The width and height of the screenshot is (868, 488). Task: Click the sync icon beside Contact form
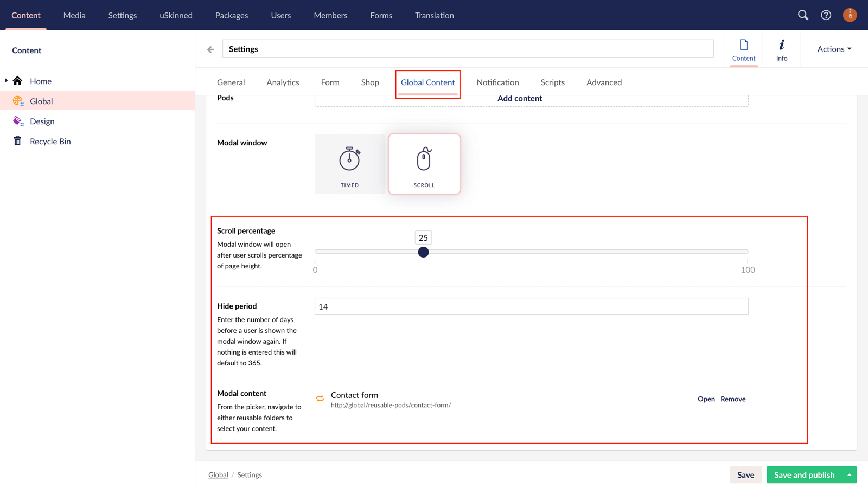pos(320,399)
